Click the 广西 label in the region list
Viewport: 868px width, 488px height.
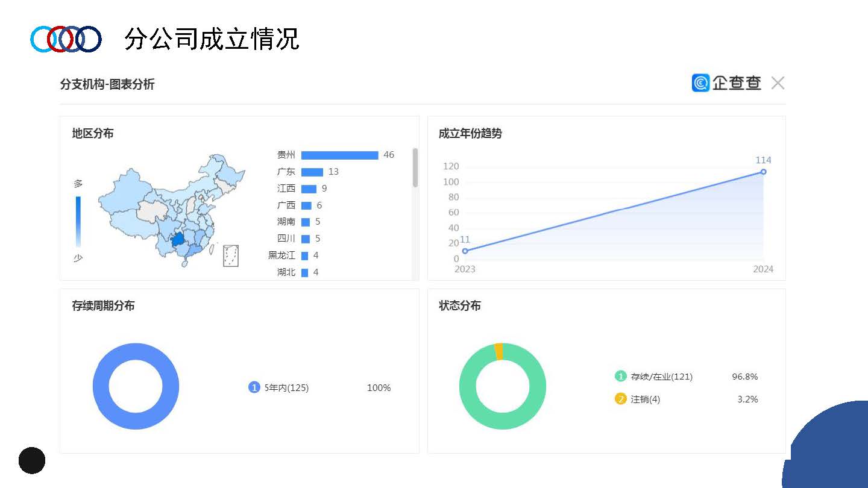(x=286, y=205)
